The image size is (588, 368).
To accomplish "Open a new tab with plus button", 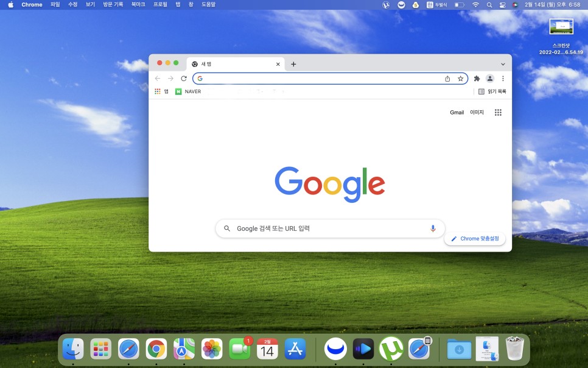I will [x=293, y=64].
